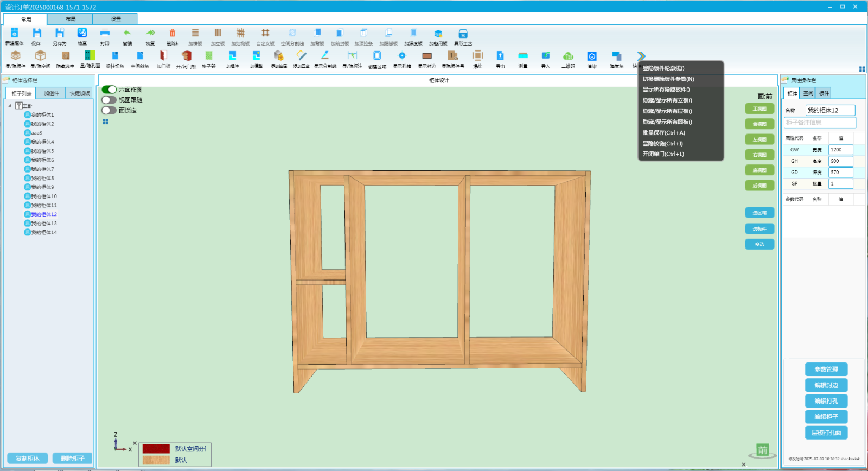Choose 批量保存(Ctrl+A) from the menu

[x=664, y=132]
